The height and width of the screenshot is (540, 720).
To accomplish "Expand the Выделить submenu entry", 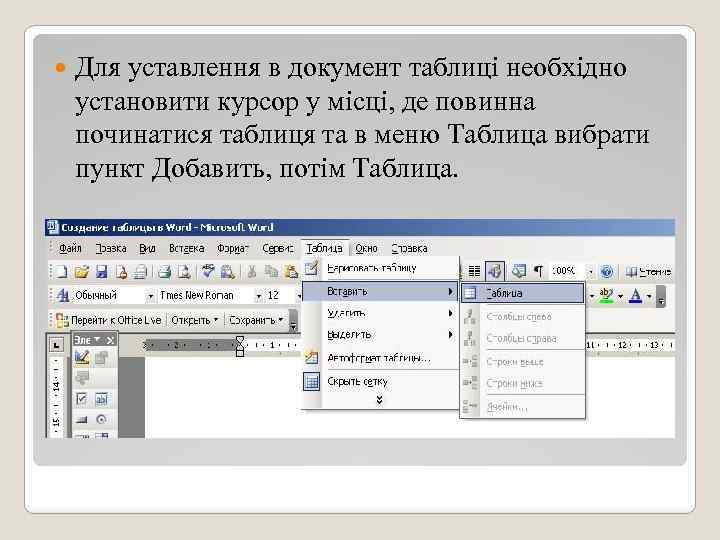I will 380,335.
